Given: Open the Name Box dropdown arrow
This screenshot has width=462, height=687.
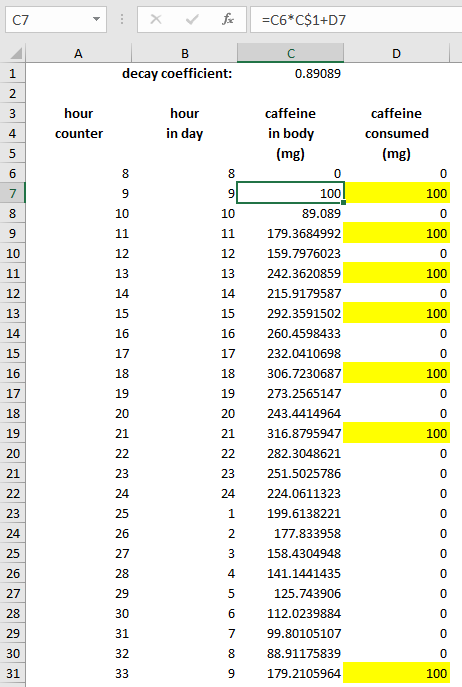Looking at the screenshot, I should click(96, 20).
